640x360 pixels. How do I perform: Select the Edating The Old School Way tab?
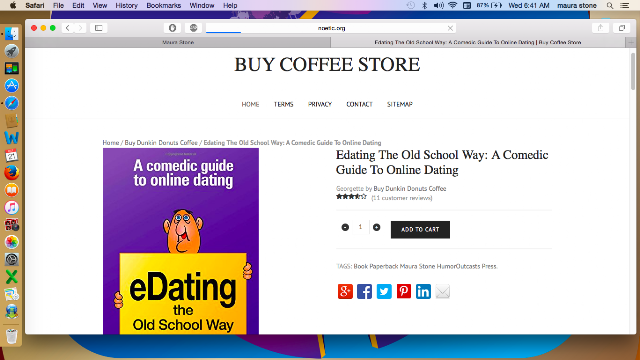(478, 42)
